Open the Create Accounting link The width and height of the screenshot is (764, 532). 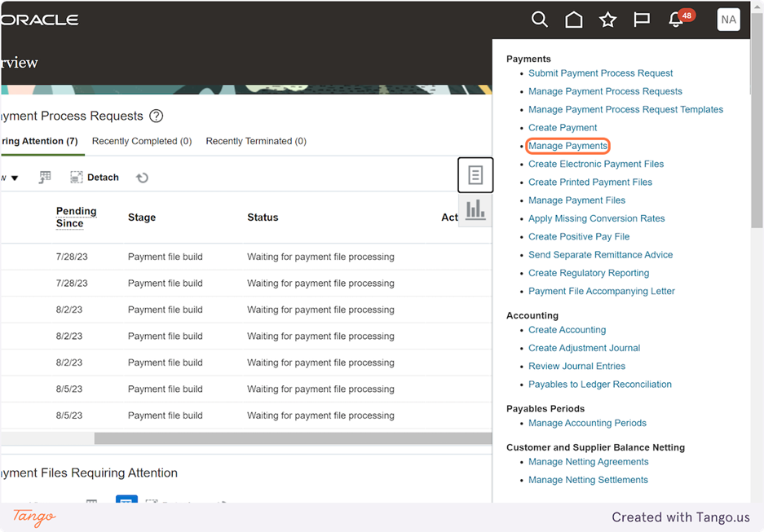point(567,330)
